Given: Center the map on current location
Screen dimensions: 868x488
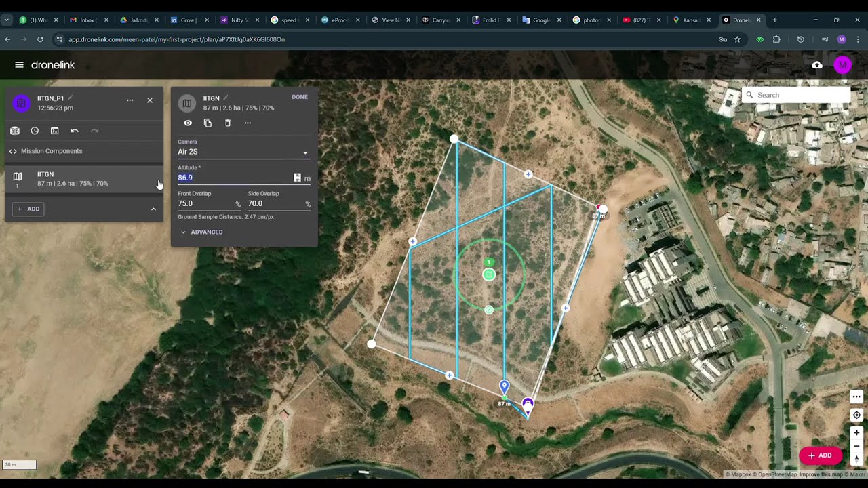Looking at the screenshot, I should tap(856, 415).
